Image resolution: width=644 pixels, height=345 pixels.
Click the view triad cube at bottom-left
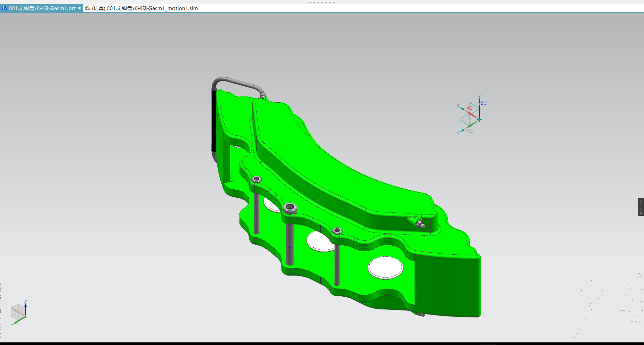(18, 313)
